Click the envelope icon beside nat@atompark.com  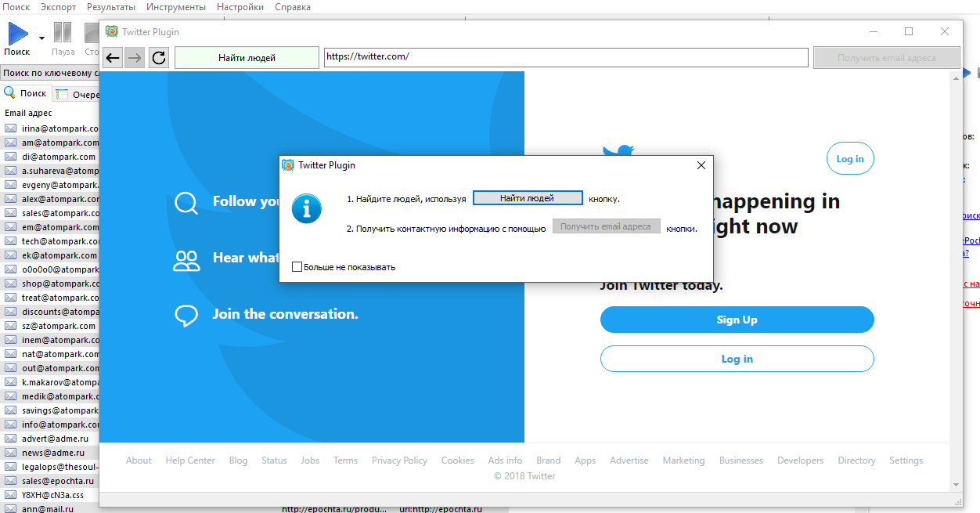[11, 354]
